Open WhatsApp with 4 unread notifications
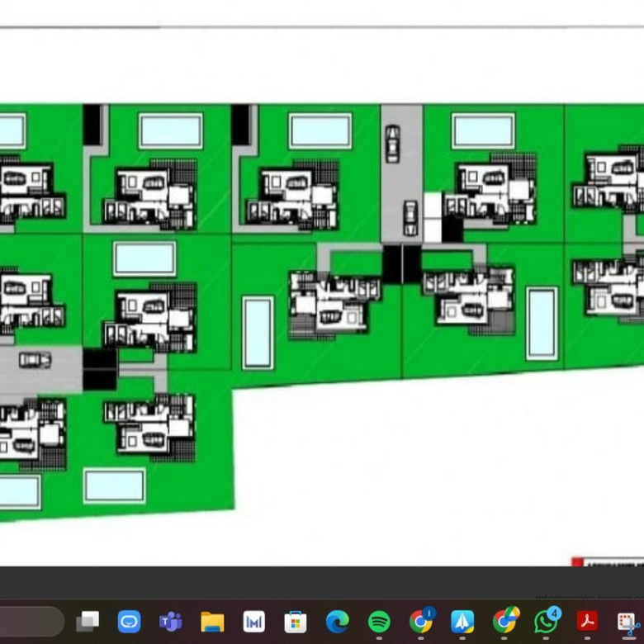Viewport: 644px width, 644px height. (x=546, y=621)
